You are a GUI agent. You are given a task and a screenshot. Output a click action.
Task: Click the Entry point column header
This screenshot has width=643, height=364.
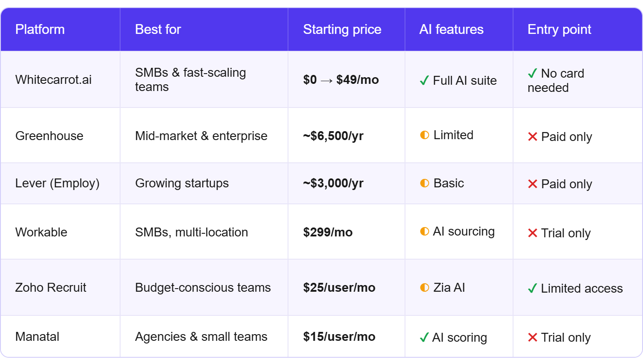click(x=559, y=29)
